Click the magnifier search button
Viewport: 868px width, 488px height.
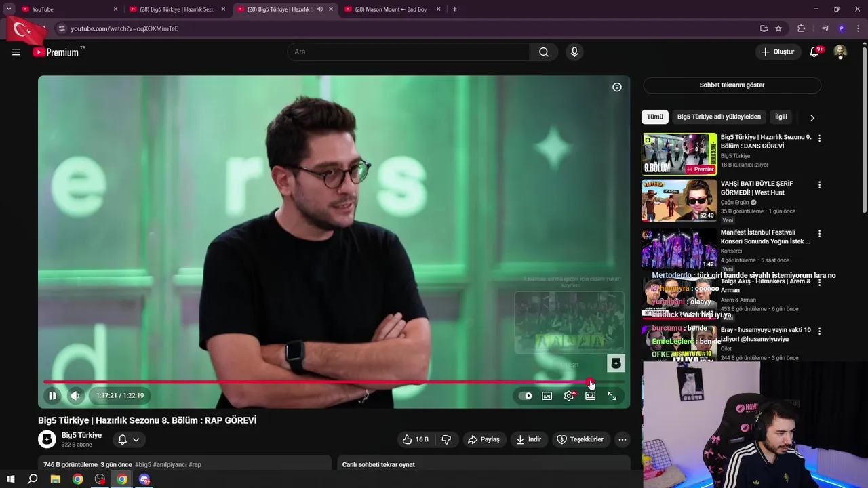[544, 52]
